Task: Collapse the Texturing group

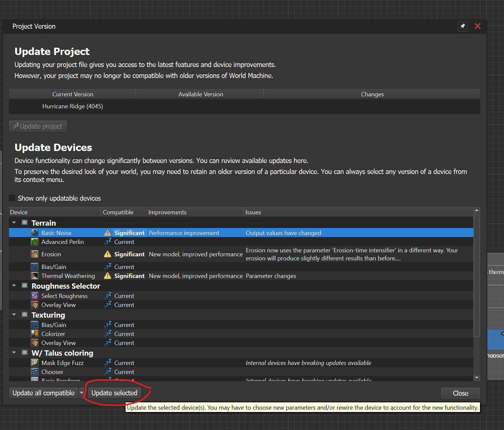Action: [x=14, y=314]
